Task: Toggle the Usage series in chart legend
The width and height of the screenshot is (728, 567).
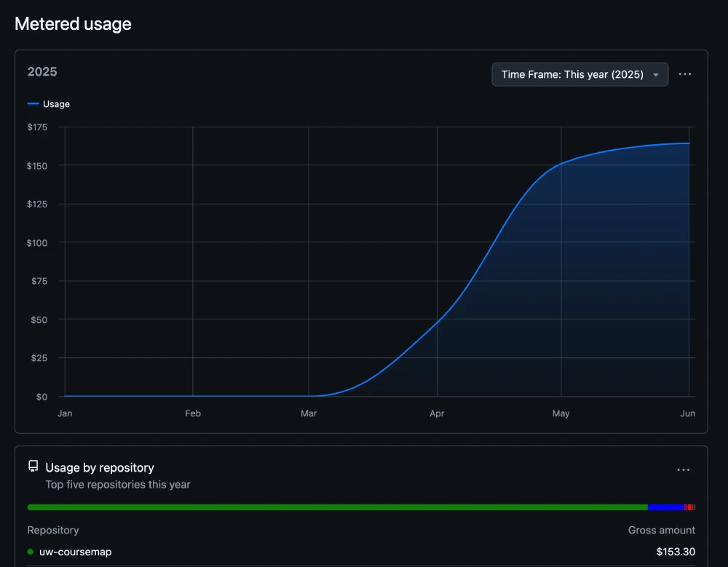Action: point(48,104)
